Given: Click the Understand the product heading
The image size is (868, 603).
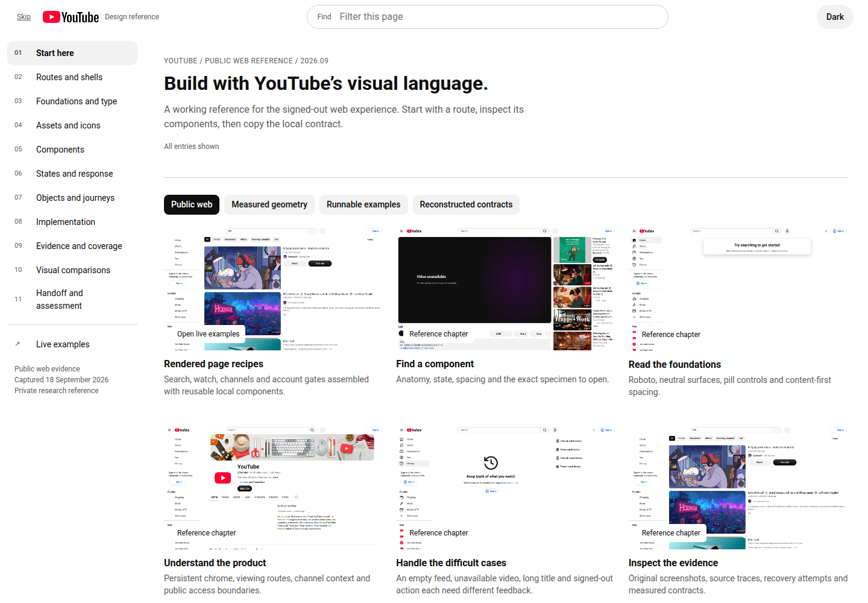Looking at the screenshot, I should coord(215,563).
